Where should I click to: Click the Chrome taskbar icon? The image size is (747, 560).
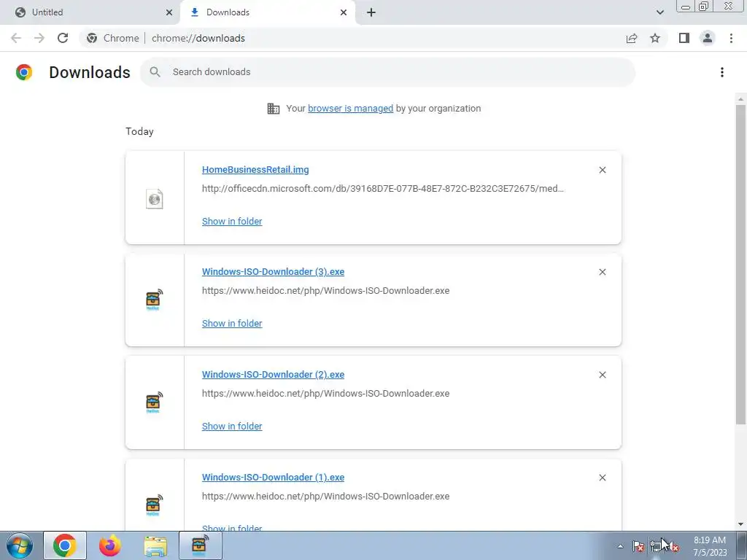click(x=65, y=545)
